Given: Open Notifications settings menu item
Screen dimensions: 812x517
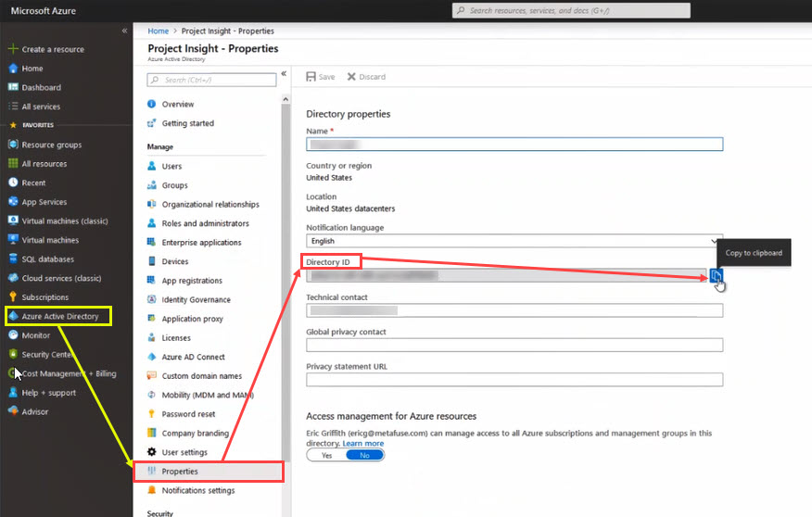Looking at the screenshot, I should [x=197, y=491].
